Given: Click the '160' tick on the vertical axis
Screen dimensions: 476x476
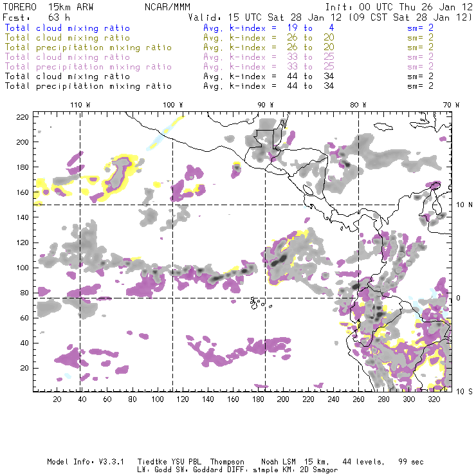Looking at the screenshot, I should tap(23, 192).
